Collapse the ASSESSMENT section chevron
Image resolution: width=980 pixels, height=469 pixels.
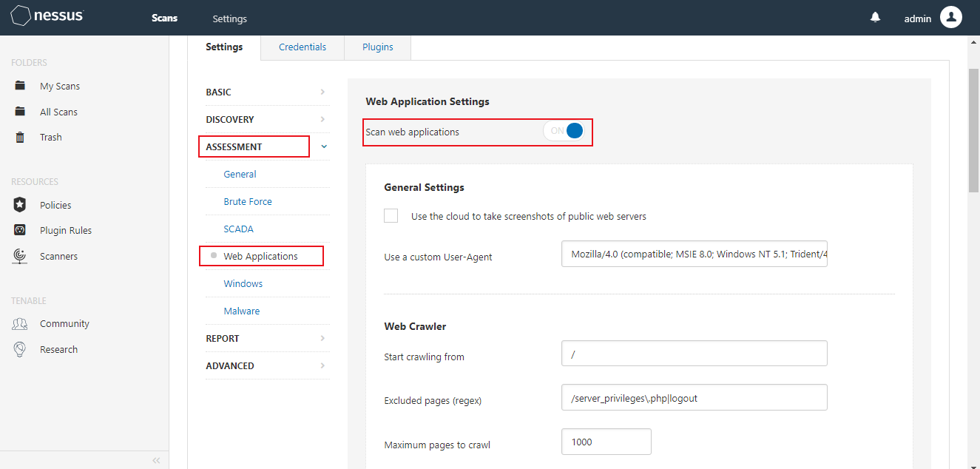(x=324, y=146)
